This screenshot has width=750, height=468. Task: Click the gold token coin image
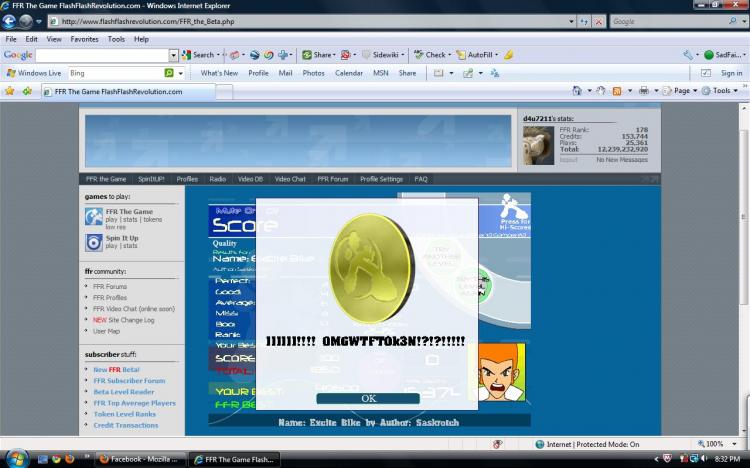[x=371, y=268]
